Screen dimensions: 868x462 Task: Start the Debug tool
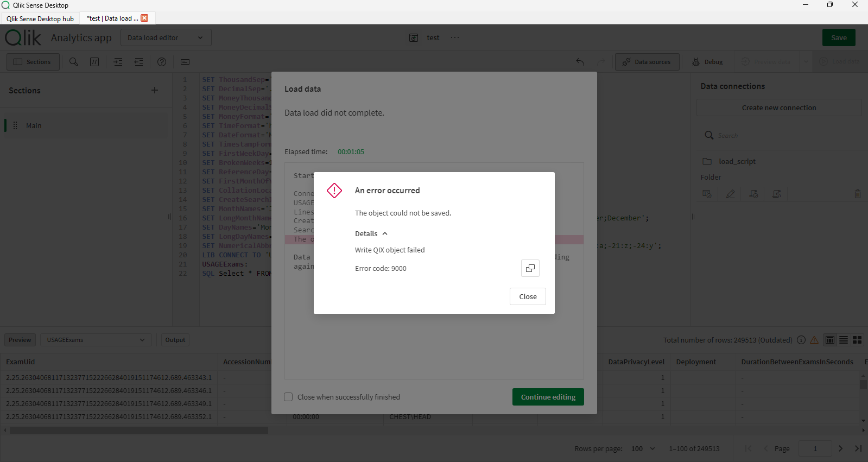point(708,62)
